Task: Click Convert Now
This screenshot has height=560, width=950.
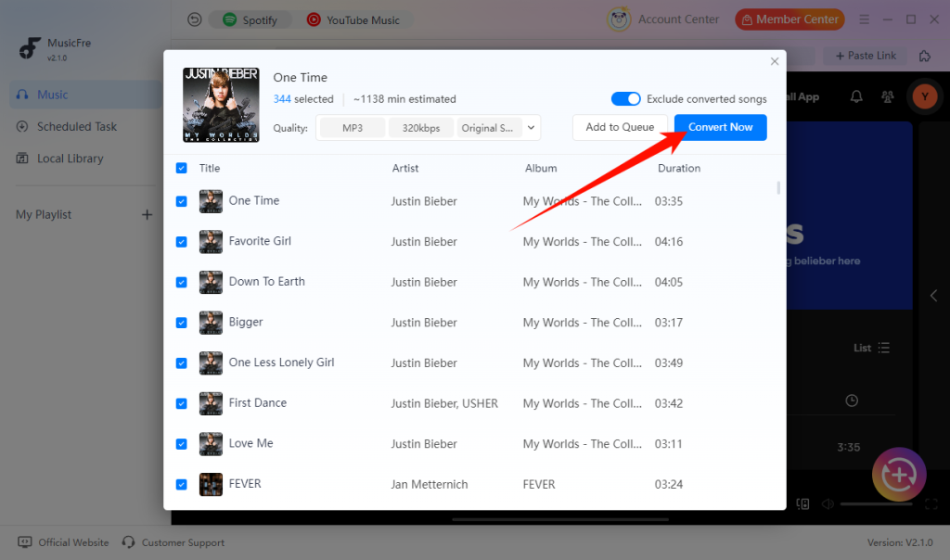Action: 720,127
